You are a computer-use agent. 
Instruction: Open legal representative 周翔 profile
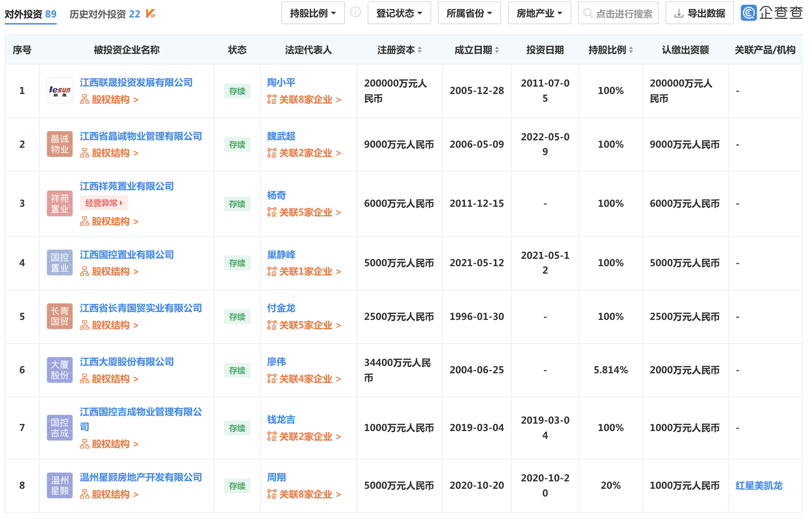[x=276, y=477]
